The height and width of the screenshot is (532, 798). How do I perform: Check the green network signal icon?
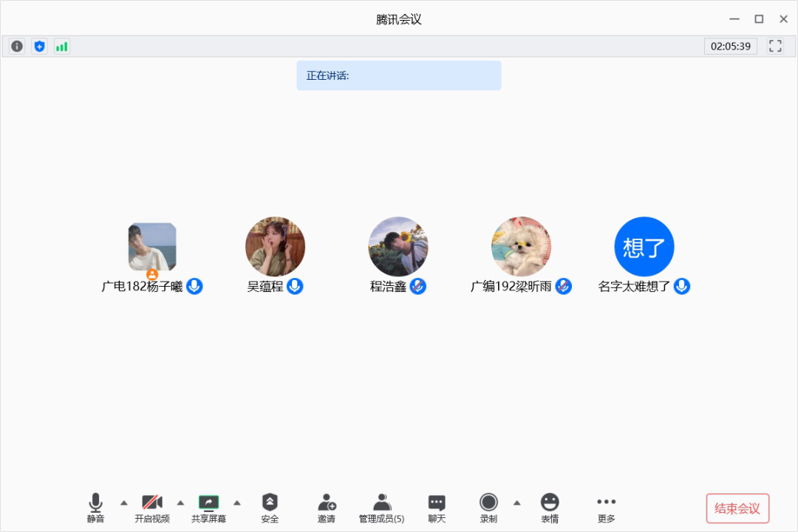click(x=61, y=47)
